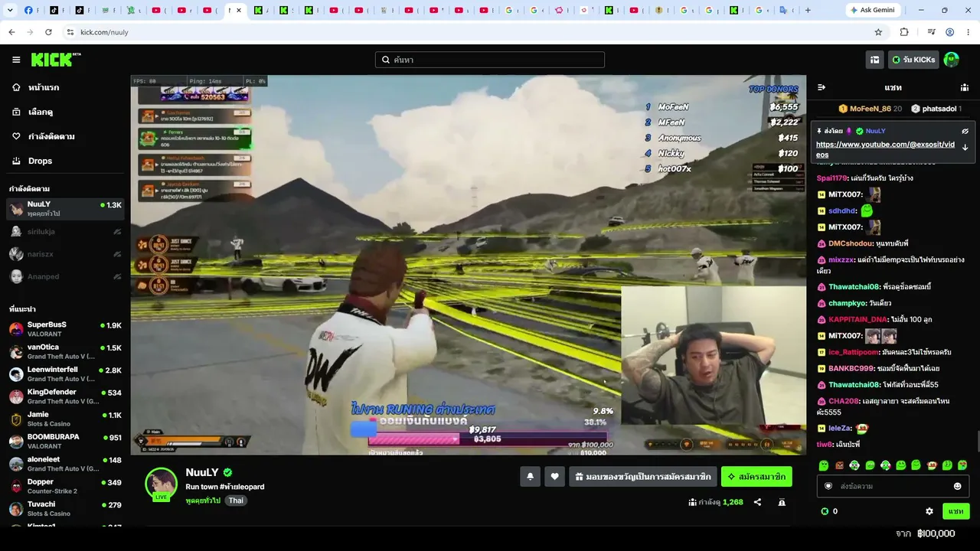Toggle the notification bell for NuuLY
980x551 pixels.
(530, 477)
